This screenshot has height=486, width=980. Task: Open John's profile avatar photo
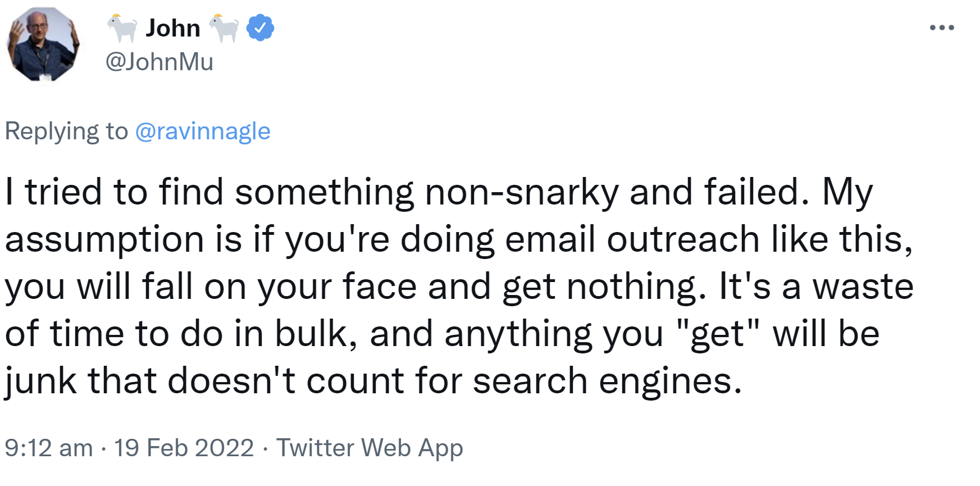point(43,44)
